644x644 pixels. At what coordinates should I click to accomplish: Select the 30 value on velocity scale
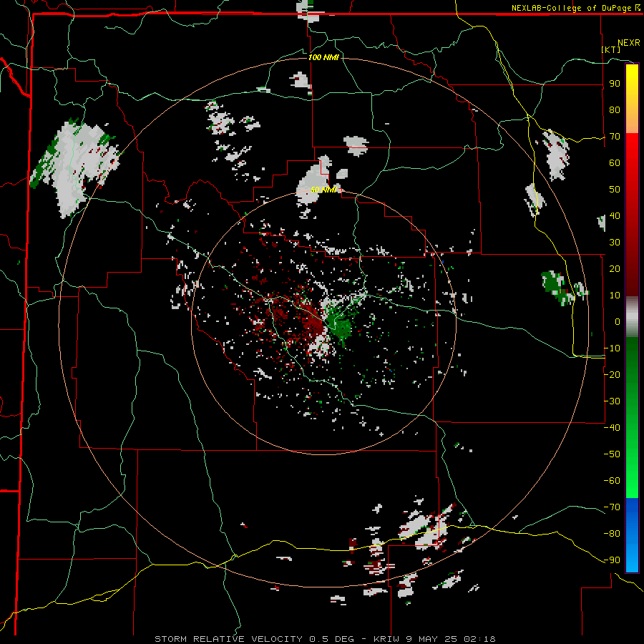615,243
